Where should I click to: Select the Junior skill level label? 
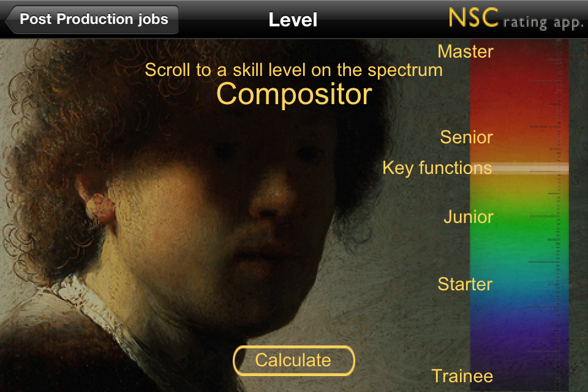pyautogui.click(x=469, y=217)
